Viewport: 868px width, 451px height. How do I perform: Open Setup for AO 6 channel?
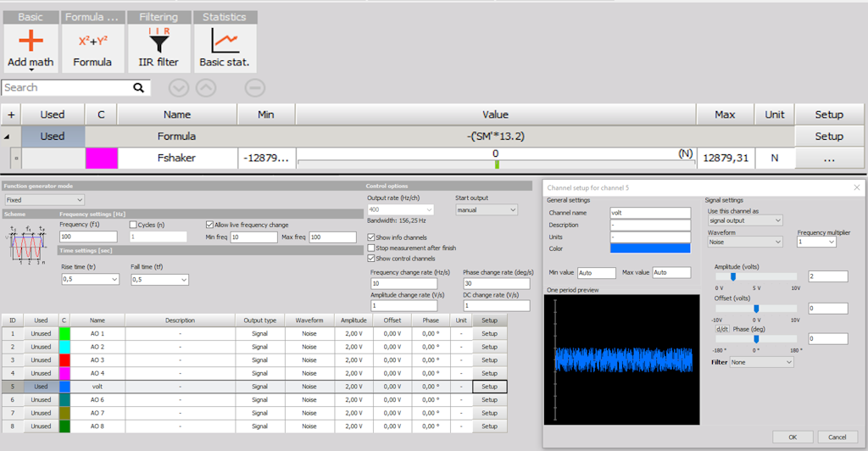[489, 399]
